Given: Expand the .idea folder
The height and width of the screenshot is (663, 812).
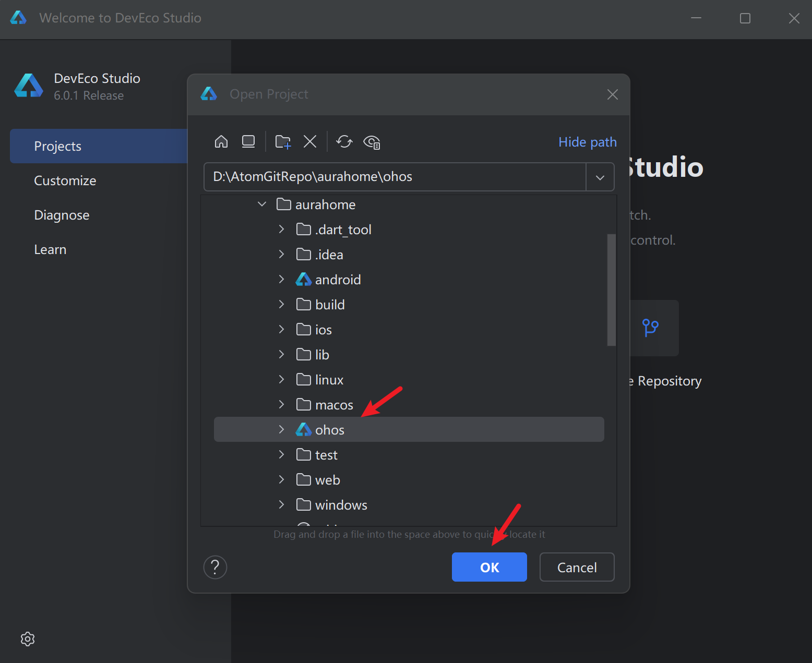Looking at the screenshot, I should pyautogui.click(x=281, y=254).
